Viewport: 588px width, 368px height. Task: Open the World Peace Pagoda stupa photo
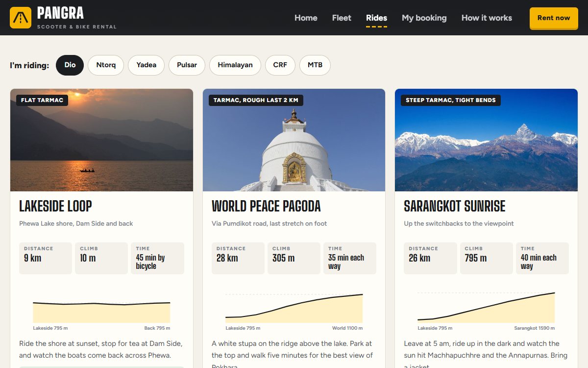294,140
